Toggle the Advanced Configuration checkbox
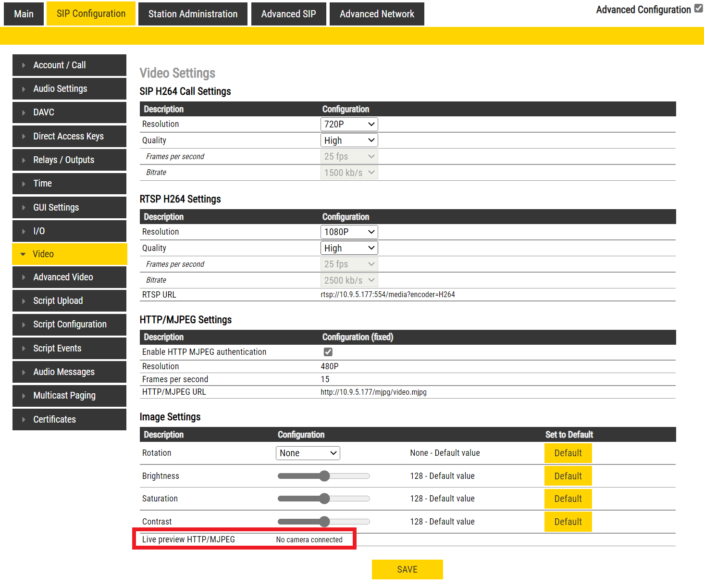The image size is (704, 588). (x=698, y=9)
